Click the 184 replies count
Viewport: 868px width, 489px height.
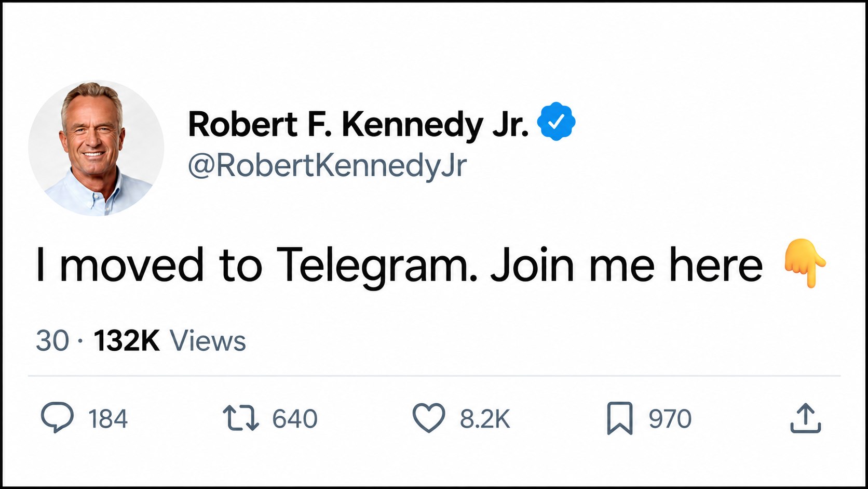tap(107, 419)
